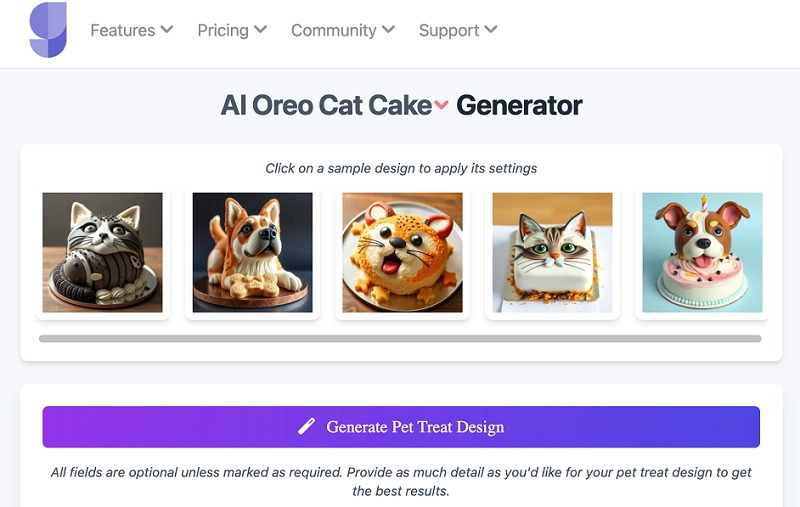Select the Oreo cat cake sample

[102, 252]
